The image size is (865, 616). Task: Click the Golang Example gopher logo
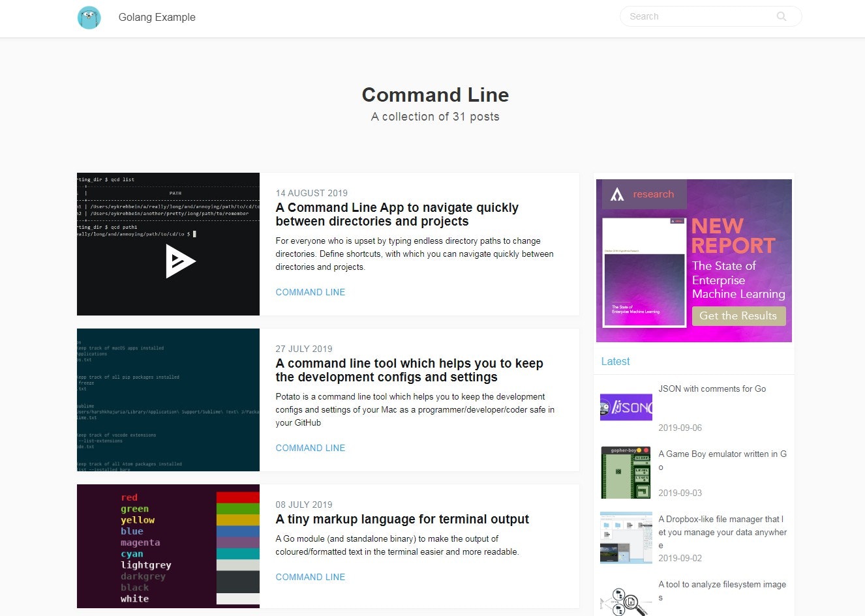point(89,18)
